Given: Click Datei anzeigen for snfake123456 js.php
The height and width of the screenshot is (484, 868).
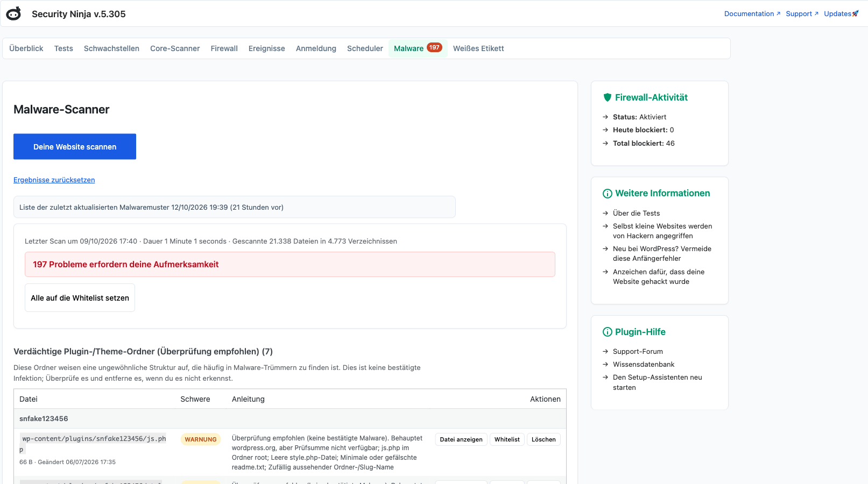Looking at the screenshot, I should (x=461, y=439).
